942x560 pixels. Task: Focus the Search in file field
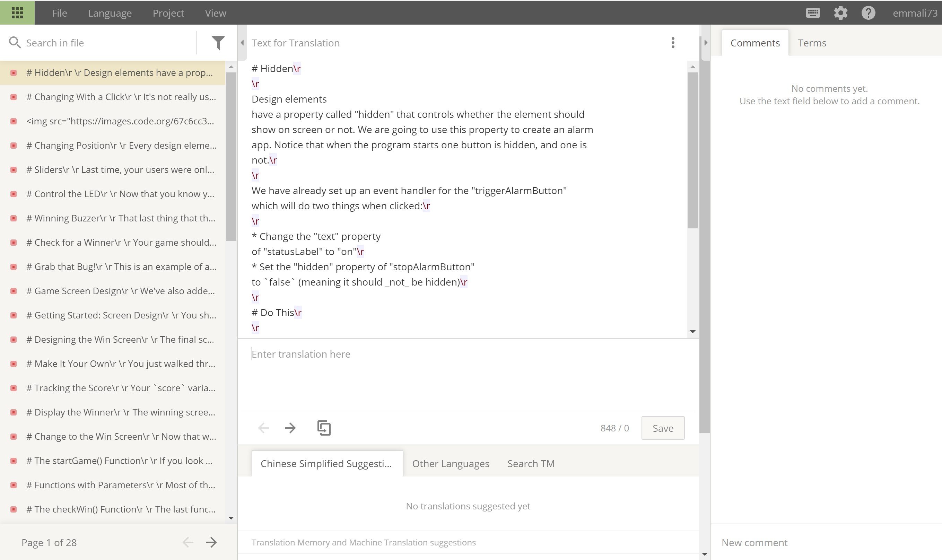[110, 43]
